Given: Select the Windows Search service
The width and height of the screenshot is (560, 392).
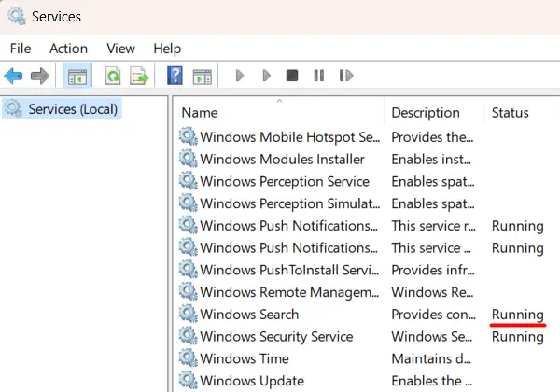Looking at the screenshot, I should click(x=249, y=315).
